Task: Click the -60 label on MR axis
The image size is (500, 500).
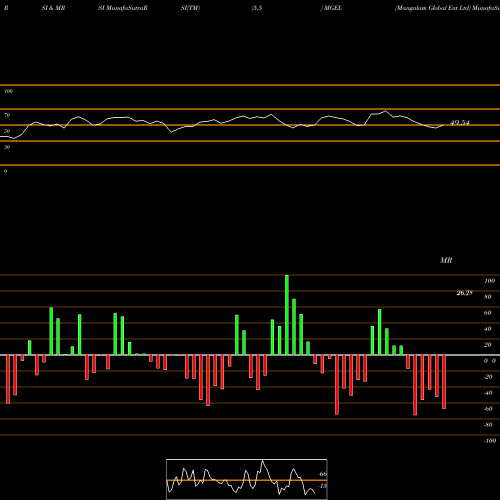Action: click(488, 409)
